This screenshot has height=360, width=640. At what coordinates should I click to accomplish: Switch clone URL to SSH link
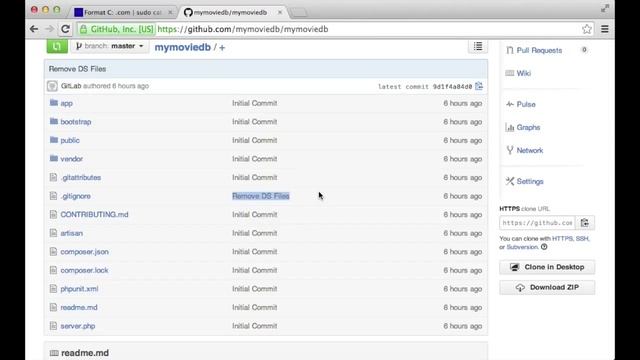click(582, 239)
